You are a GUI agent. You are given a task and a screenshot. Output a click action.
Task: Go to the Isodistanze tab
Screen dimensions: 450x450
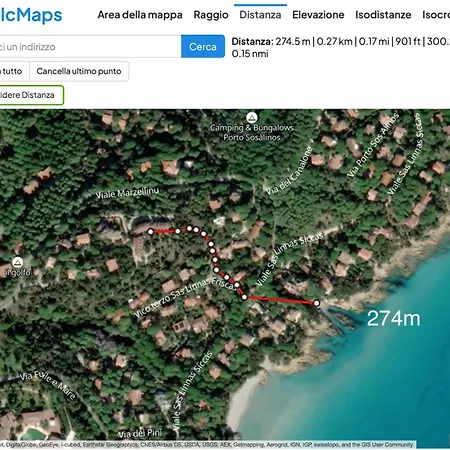click(383, 15)
